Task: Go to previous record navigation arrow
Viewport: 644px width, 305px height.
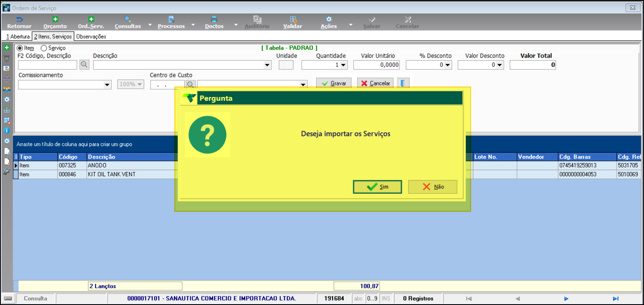Action: [517, 298]
